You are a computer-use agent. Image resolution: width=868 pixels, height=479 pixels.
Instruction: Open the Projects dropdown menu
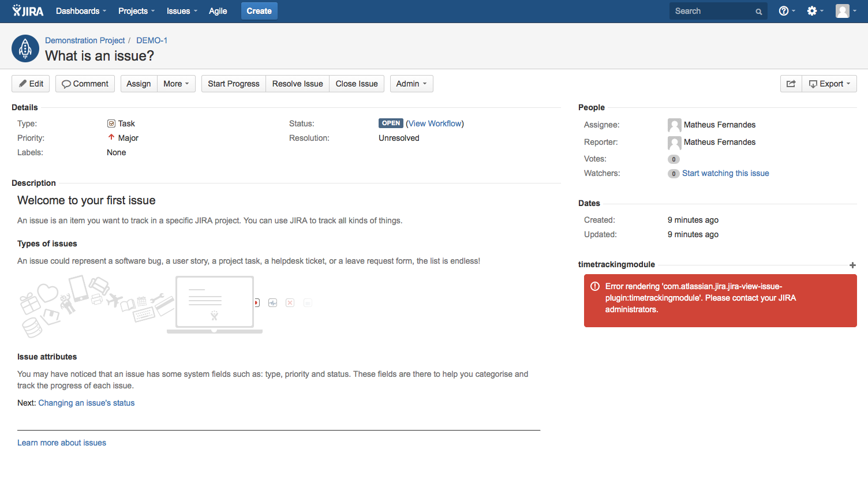coord(136,11)
